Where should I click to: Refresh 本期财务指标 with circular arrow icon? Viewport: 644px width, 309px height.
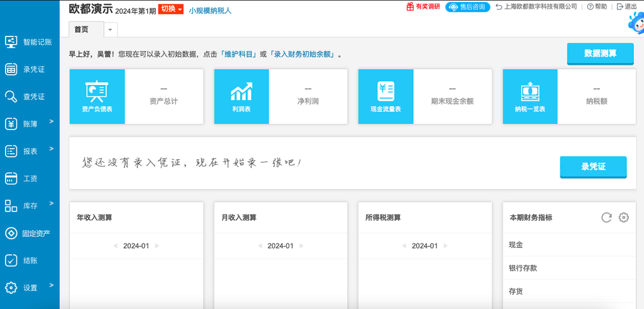tap(607, 218)
